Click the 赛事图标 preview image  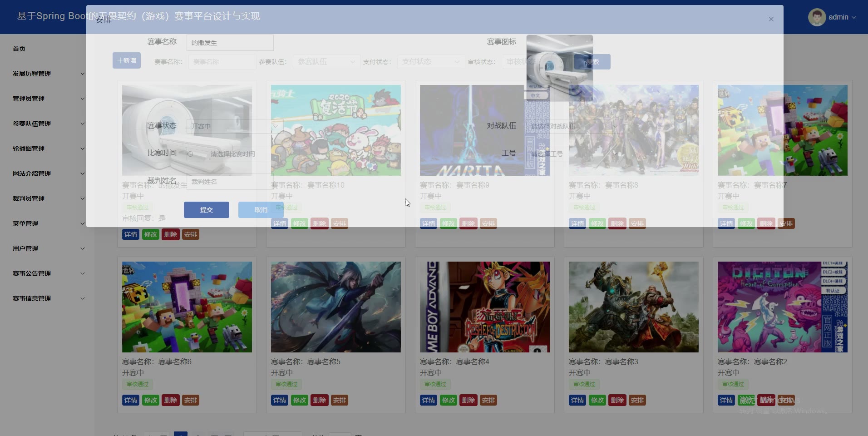coord(560,68)
